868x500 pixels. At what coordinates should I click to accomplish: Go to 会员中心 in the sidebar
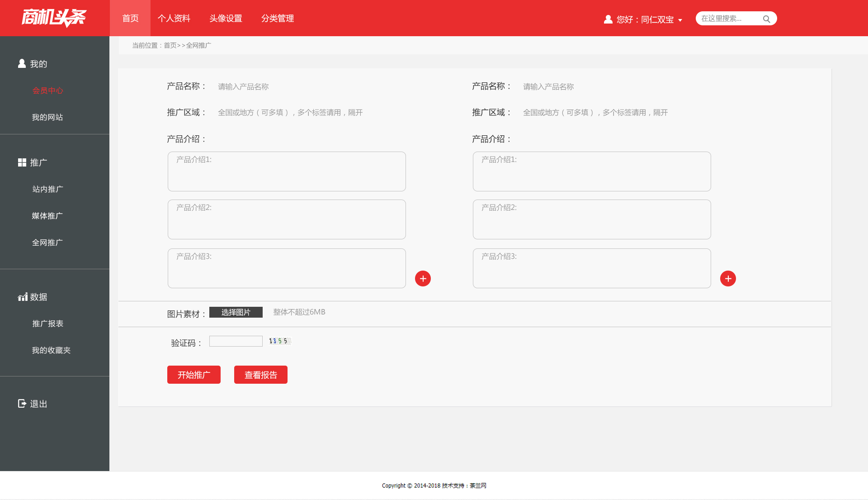48,90
